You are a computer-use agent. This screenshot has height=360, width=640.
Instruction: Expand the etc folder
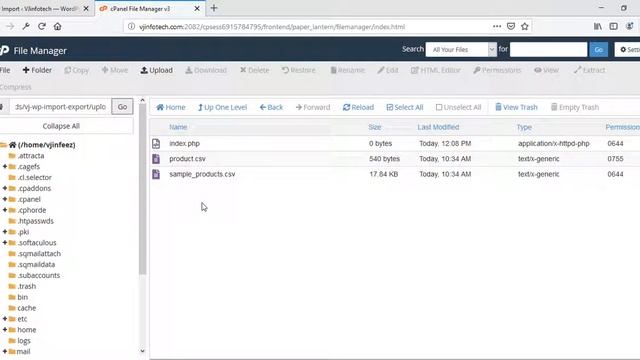click(x=5, y=319)
